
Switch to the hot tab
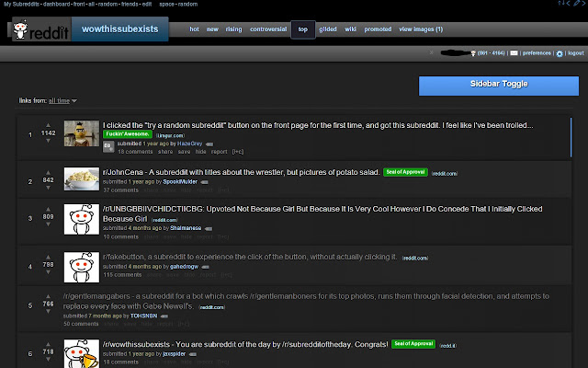194,29
